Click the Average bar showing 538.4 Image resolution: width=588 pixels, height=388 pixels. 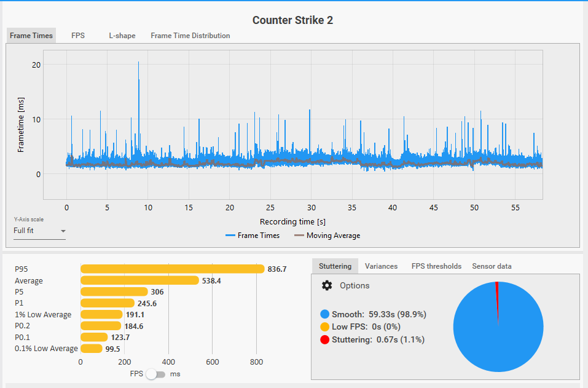[x=139, y=280]
